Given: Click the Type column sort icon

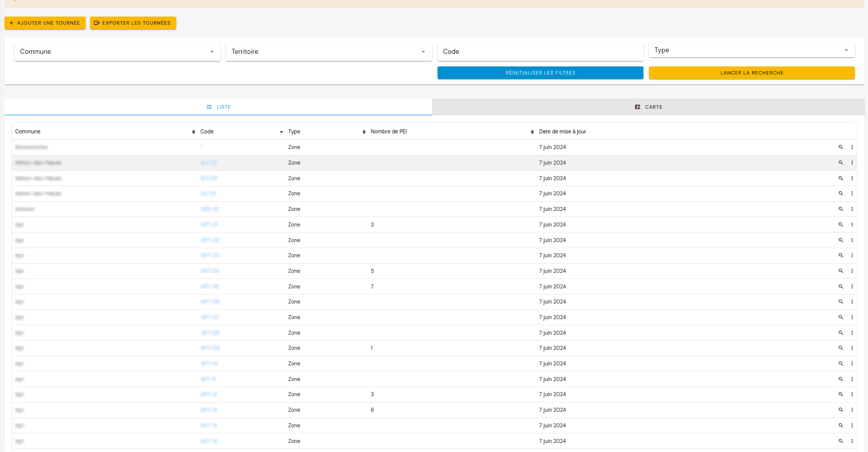Looking at the screenshot, I should click(x=364, y=132).
